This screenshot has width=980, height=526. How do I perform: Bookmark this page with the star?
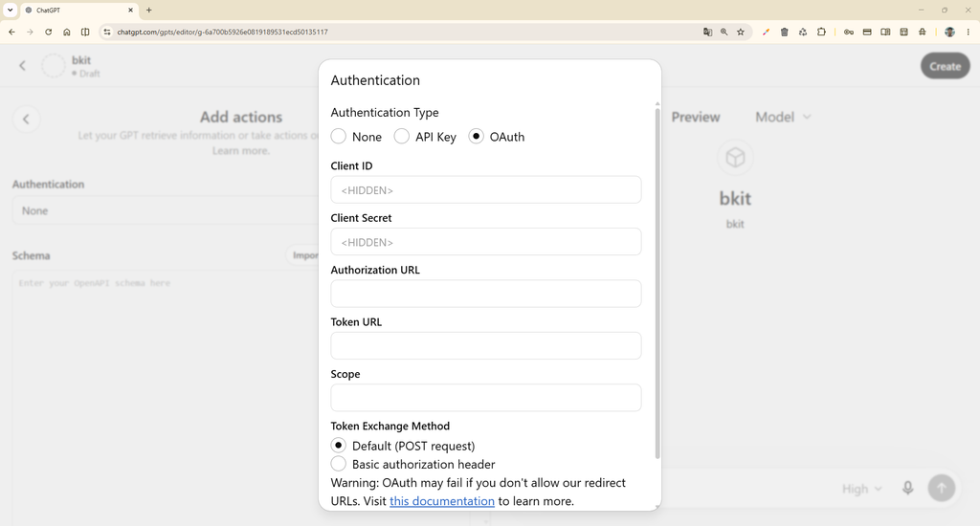click(x=741, y=32)
